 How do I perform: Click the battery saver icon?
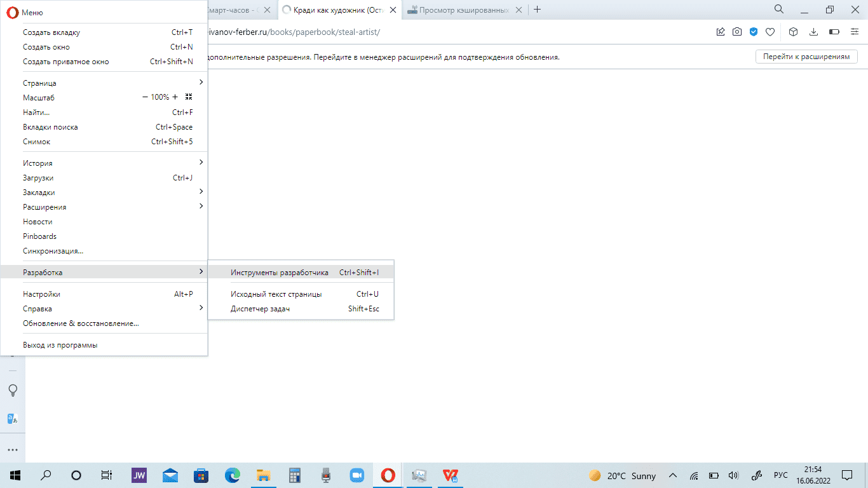click(834, 32)
